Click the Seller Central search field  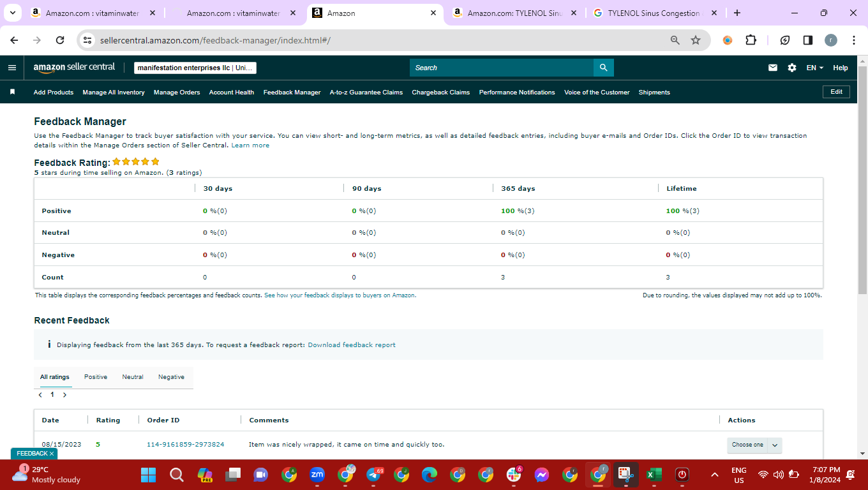coord(502,68)
